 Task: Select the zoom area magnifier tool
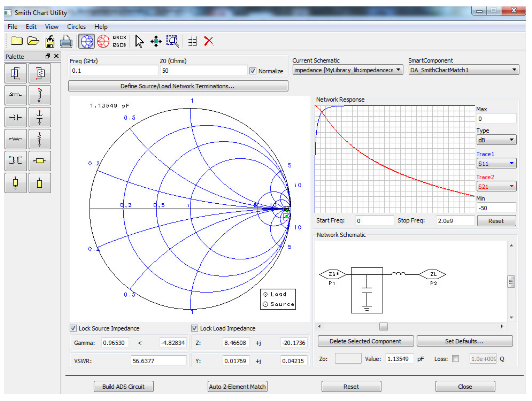click(x=173, y=41)
